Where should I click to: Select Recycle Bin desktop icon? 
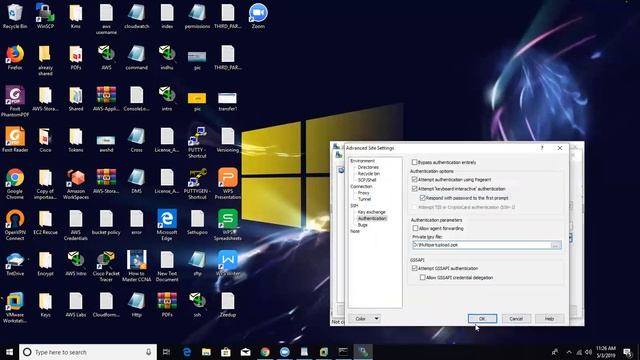coord(15,16)
